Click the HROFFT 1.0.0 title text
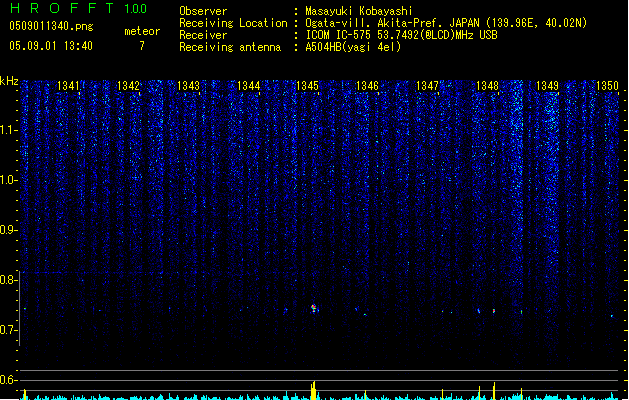 pos(78,8)
